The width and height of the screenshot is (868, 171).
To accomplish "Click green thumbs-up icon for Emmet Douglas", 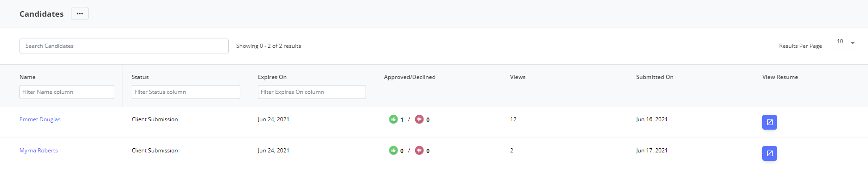I will (x=393, y=119).
